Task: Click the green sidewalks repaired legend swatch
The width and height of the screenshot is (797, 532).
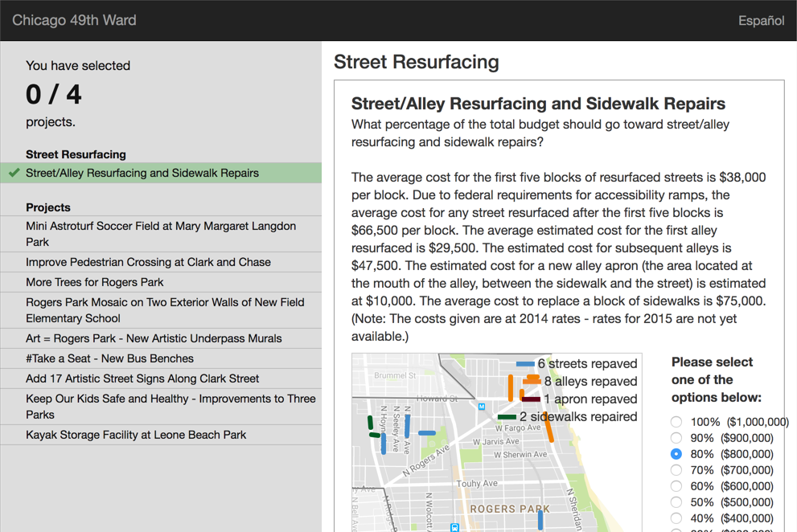Action: coord(507,417)
